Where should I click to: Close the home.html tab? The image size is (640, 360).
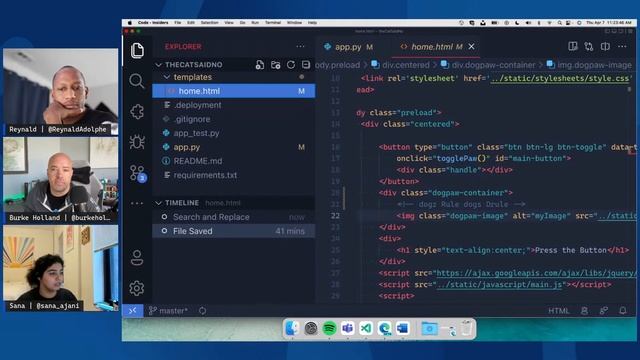pyautogui.click(x=471, y=47)
